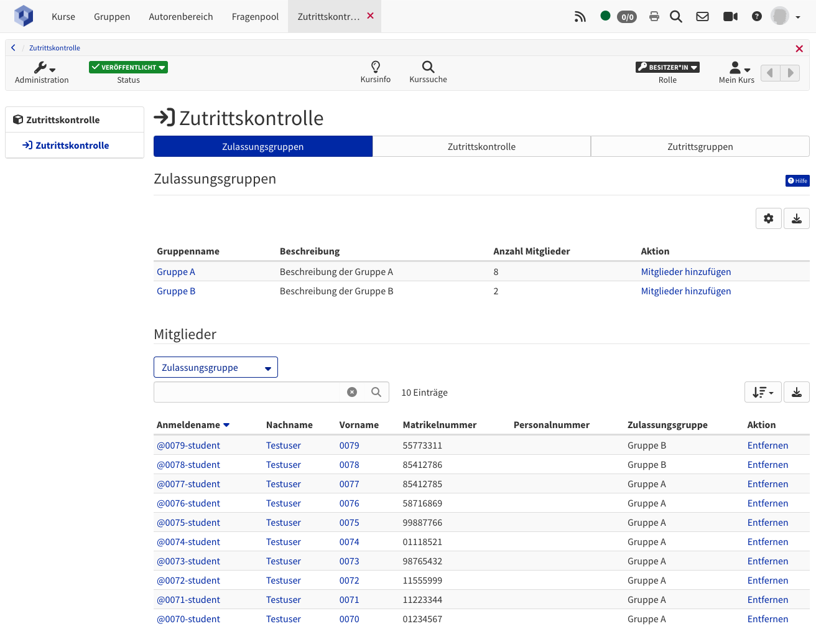Open the mail envelope icon
This screenshot has width=816, height=644.
click(x=702, y=17)
